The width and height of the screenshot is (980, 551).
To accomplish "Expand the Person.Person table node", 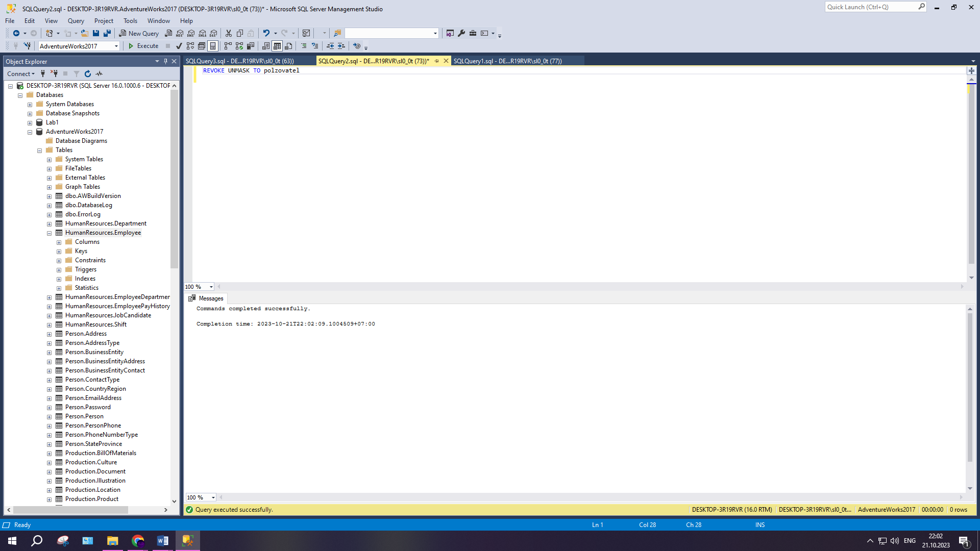I will point(50,417).
